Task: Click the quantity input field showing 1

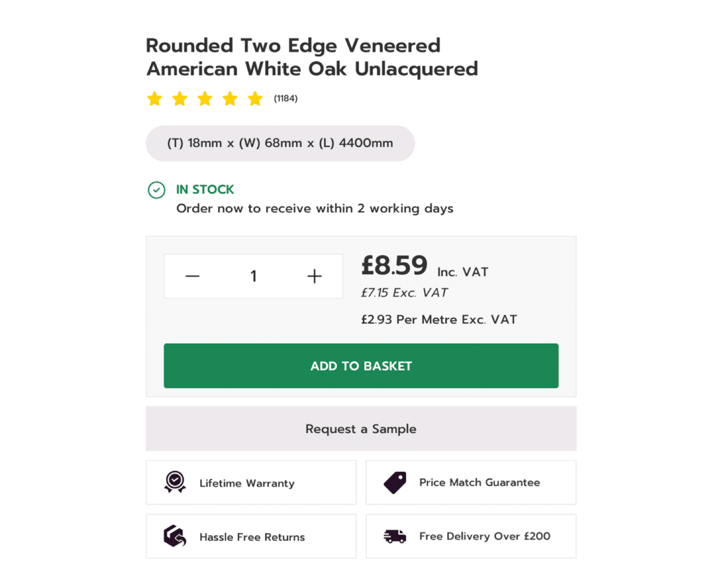Action: coord(254,276)
